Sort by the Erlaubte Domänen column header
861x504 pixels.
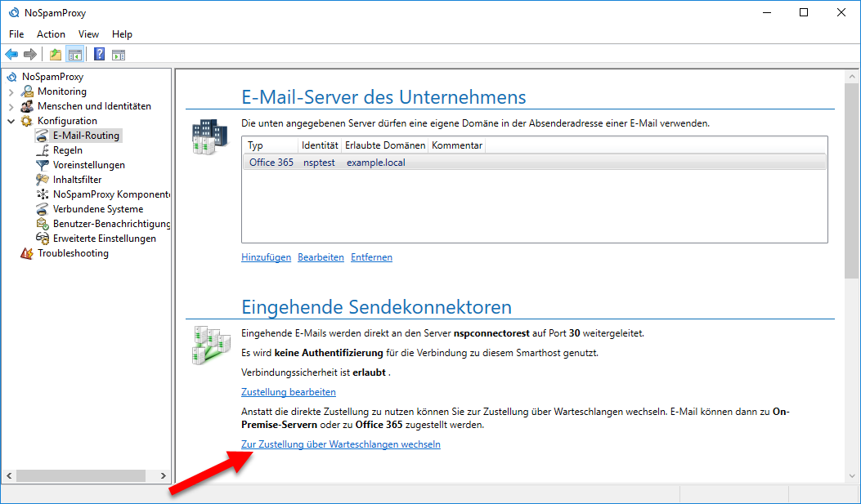click(x=385, y=145)
